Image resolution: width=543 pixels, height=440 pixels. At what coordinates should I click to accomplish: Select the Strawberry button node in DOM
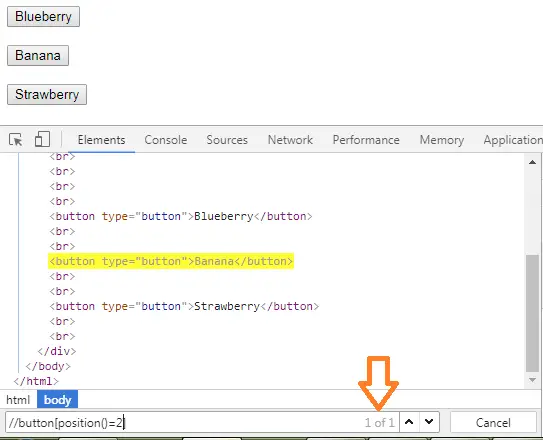coord(184,306)
